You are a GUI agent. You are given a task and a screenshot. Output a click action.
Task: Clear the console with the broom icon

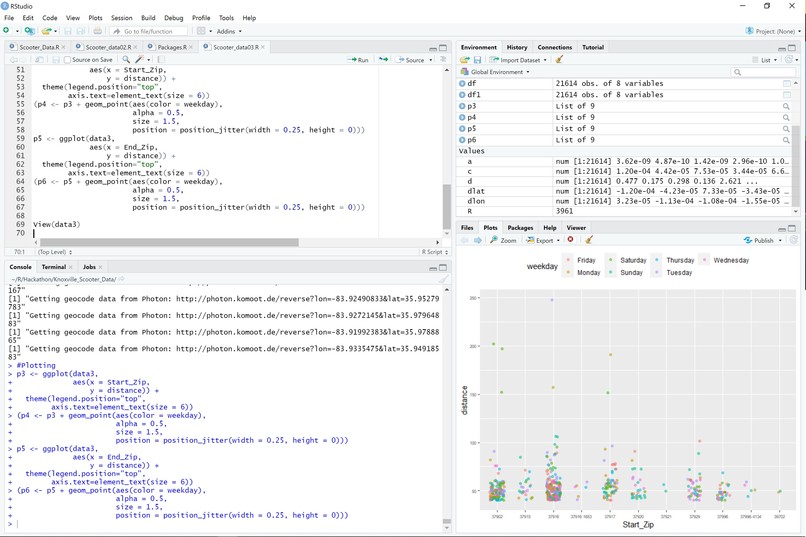pos(443,279)
